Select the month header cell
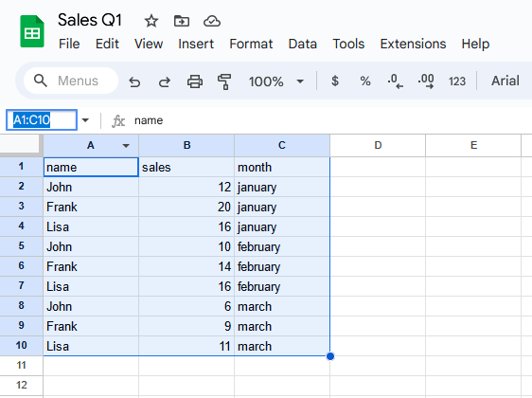The width and height of the screenshot is (532, 398). pyautogui.click(x=282, y=167)
